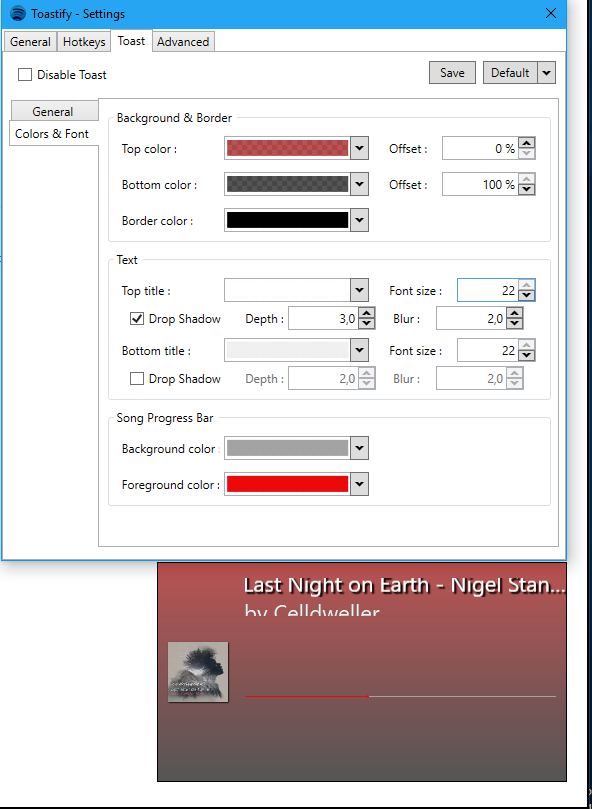
Task: Click the song progress bar in toast preview
Action: pos(401,697)
